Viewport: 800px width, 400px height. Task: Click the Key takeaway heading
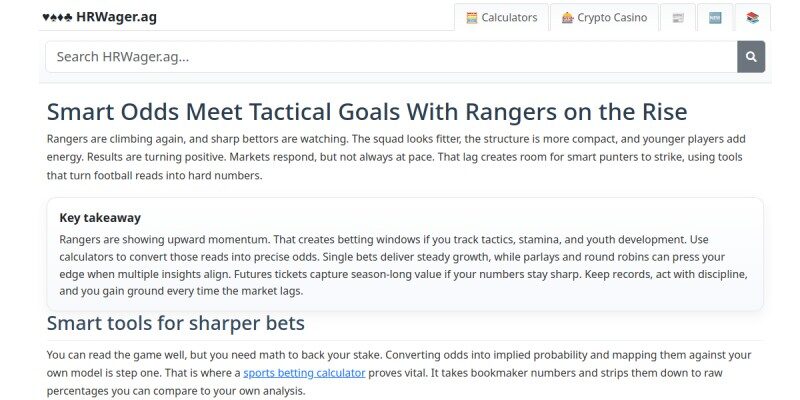tap(100, 218)
